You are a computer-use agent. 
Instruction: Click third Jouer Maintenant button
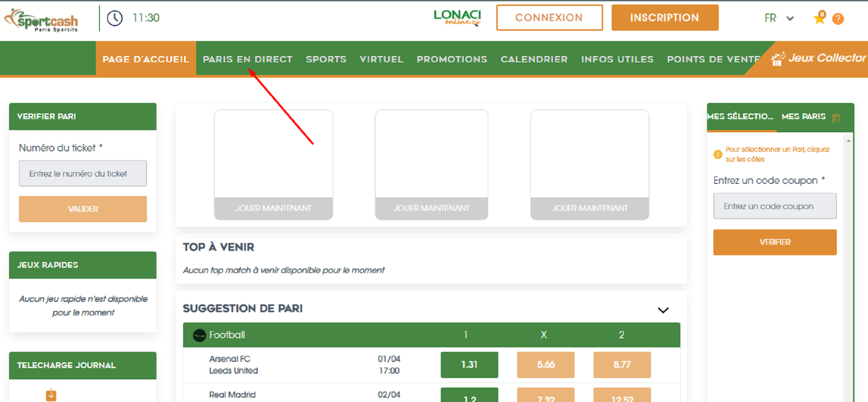coord(590,208)
